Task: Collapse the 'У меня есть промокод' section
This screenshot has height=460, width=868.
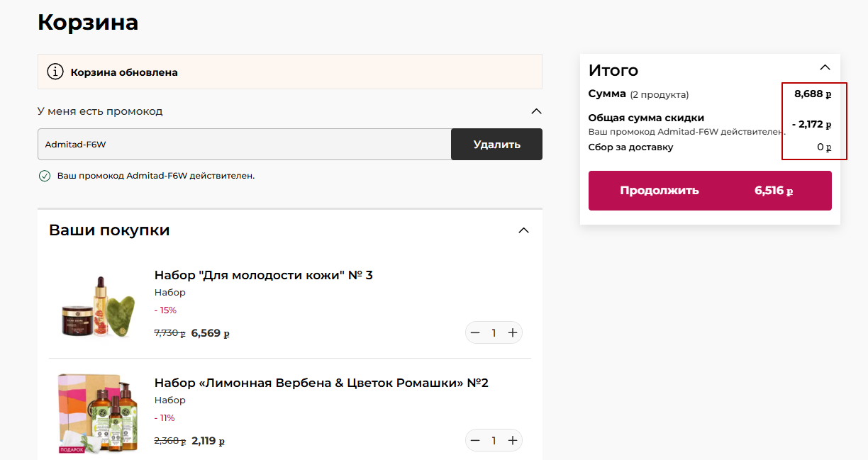Action: (x=536, y=111)
